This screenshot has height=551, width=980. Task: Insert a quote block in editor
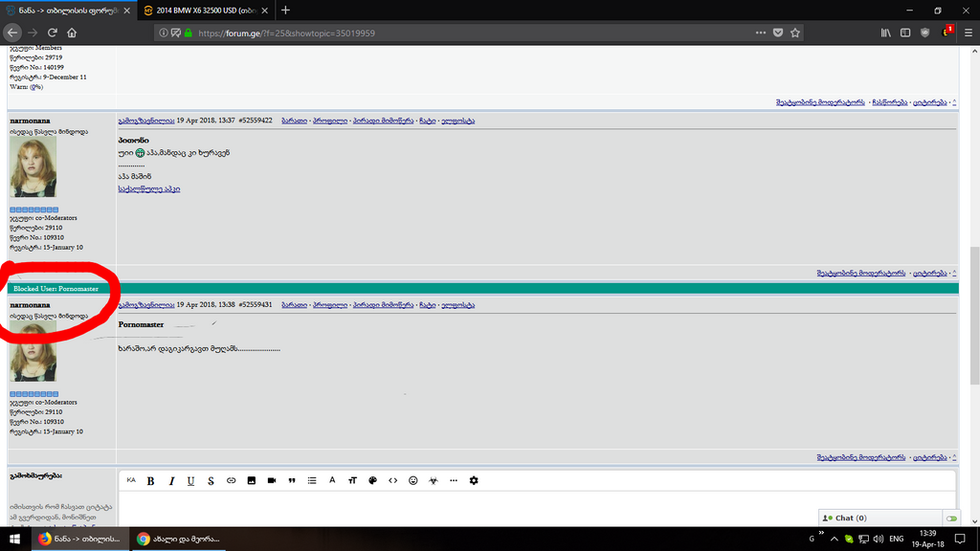tap(292, 480)
